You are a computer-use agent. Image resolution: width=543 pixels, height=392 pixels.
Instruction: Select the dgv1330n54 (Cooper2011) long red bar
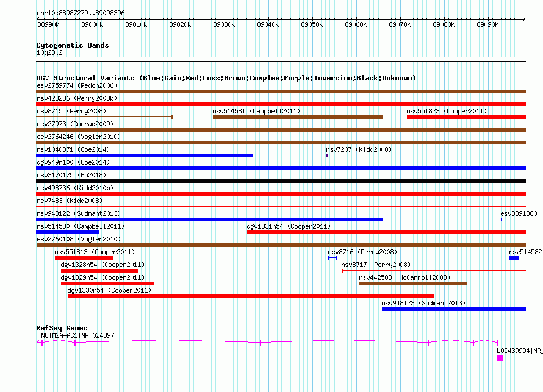[x=251, y=296]
